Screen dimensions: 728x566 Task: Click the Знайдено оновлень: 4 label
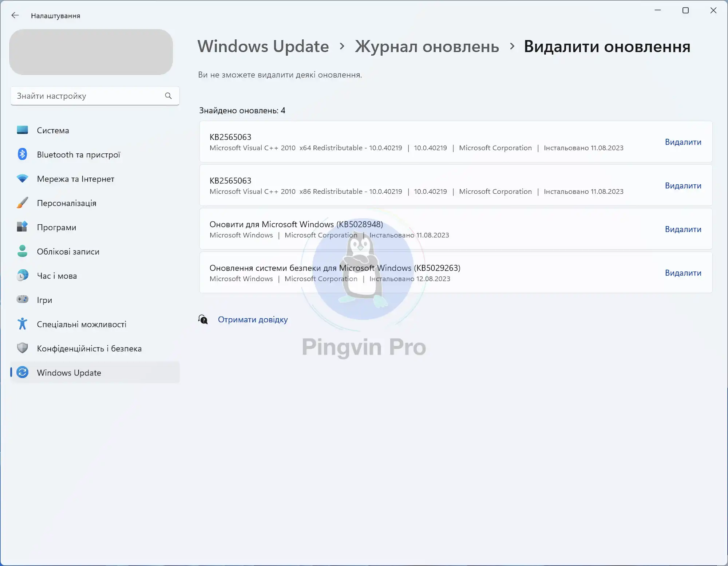[242, 110]
